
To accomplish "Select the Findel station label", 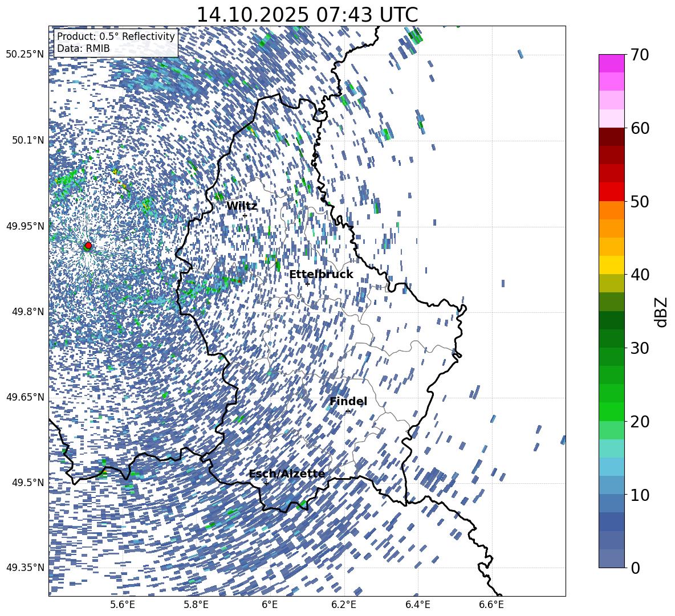I will pyautogui.click(x=348, y=402).
